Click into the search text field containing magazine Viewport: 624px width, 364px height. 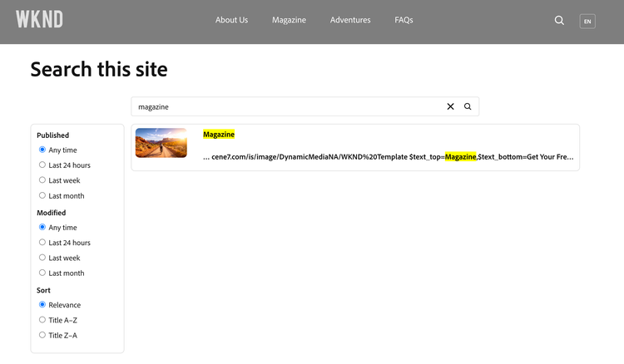tap(283, 106)
